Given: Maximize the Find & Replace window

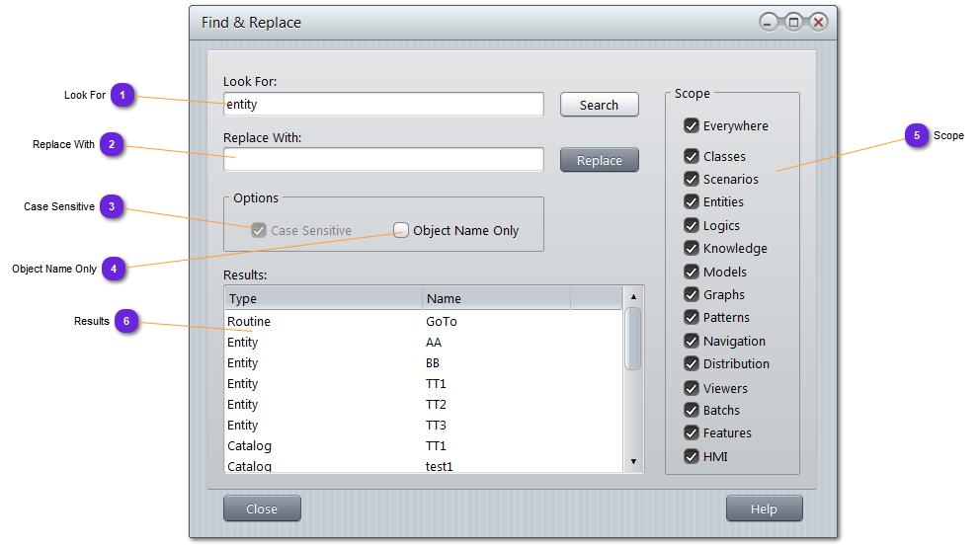Looking at the screenshot, I should tap(793, 22).
